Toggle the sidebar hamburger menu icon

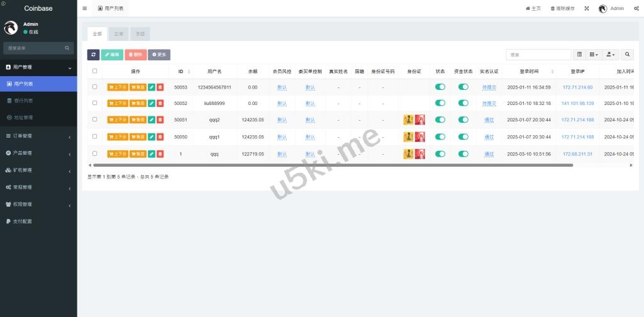[85, 9]
